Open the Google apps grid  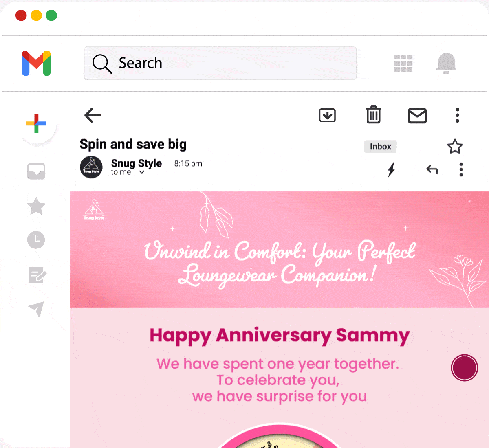click(x=403, y=64)
